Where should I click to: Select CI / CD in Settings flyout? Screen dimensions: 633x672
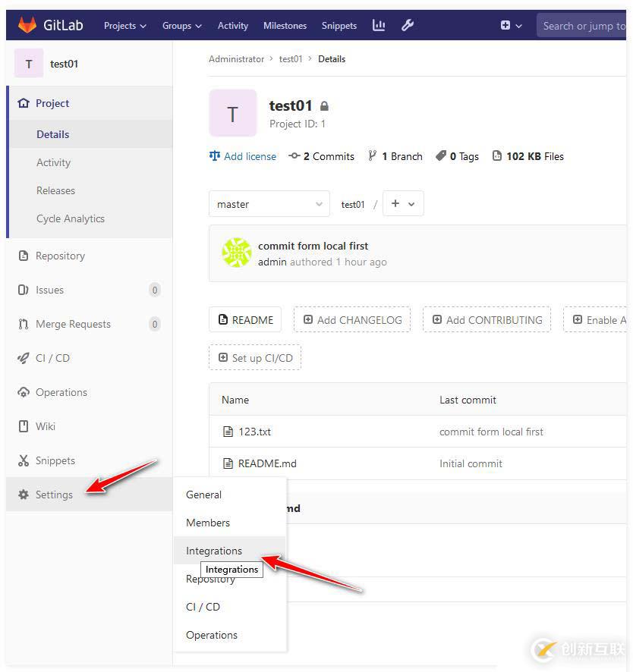pos(229,607)
